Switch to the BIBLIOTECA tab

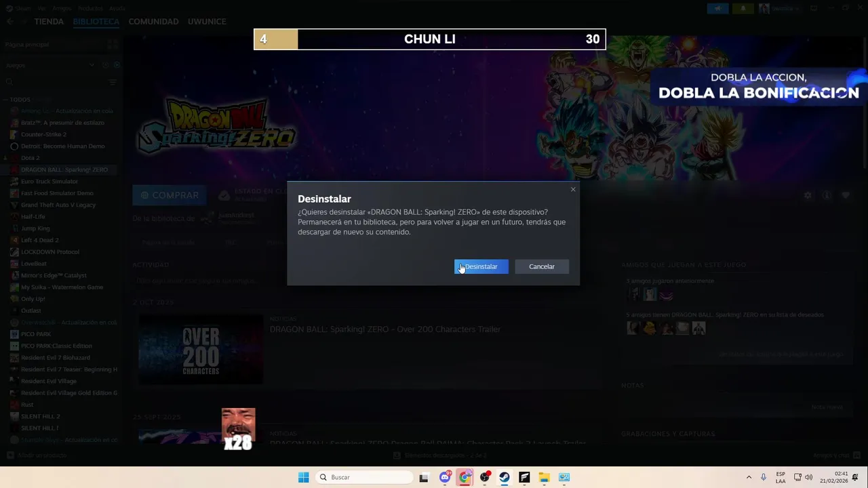pos(96,22)
